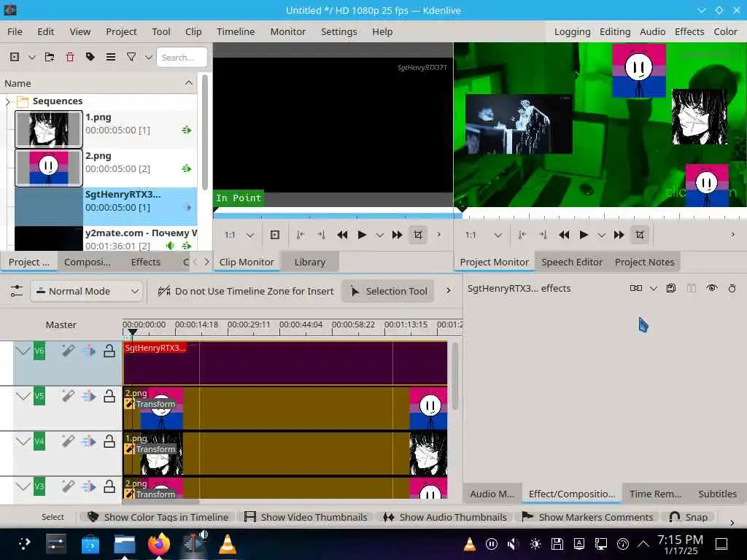Click Set Zone In in Project Monitor
Image resolution: width=747 pixels, height=560 pixels.
pos(522,235)
